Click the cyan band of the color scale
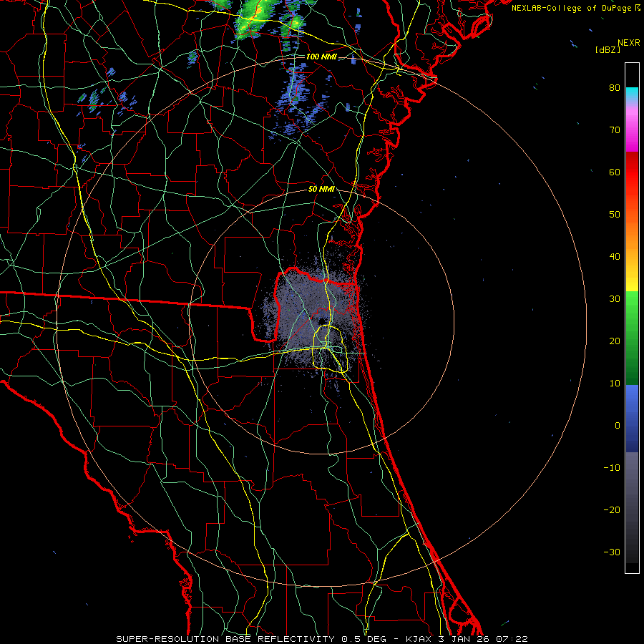 tap(632, 94)
